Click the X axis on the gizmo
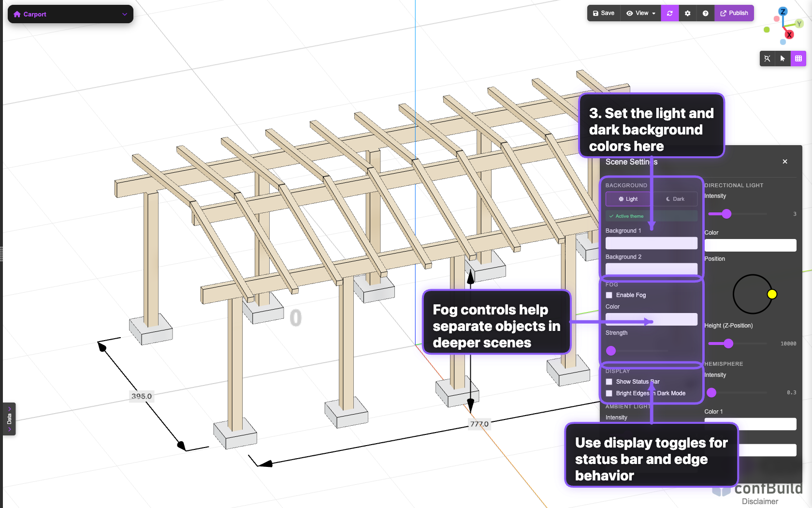Screen dimensions: 812x508 click(x=789, y=35)
